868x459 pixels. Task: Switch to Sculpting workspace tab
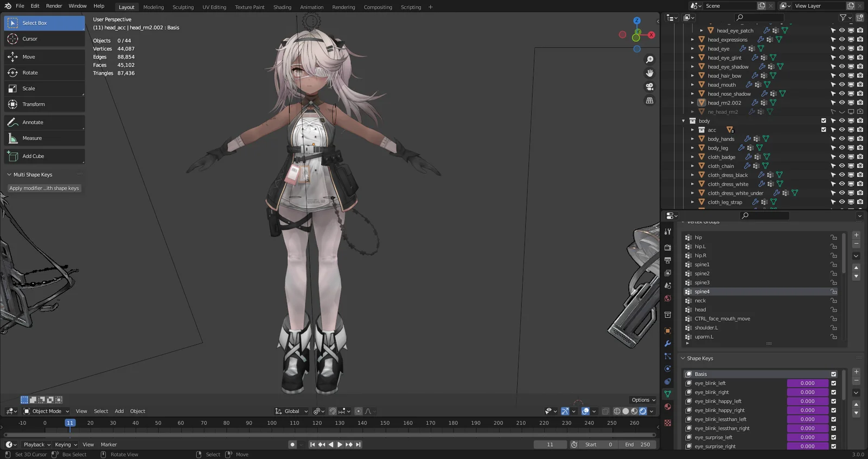click(x=183, y=7)
